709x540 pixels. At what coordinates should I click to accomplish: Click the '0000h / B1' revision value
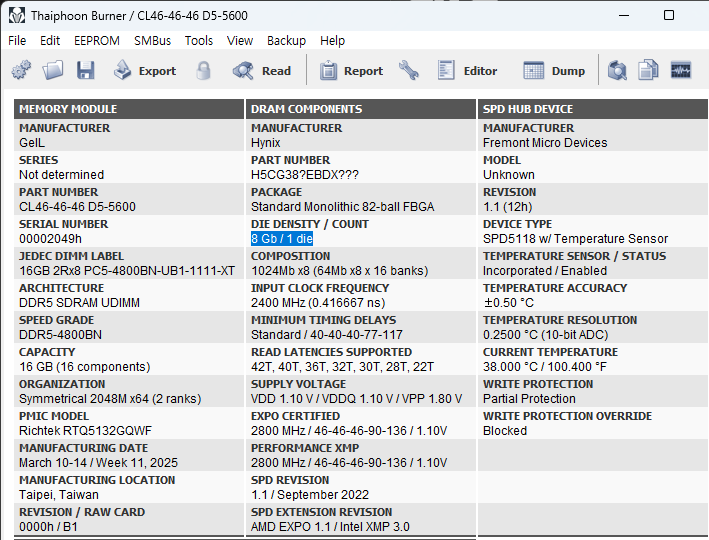click(x=48, y=527)
